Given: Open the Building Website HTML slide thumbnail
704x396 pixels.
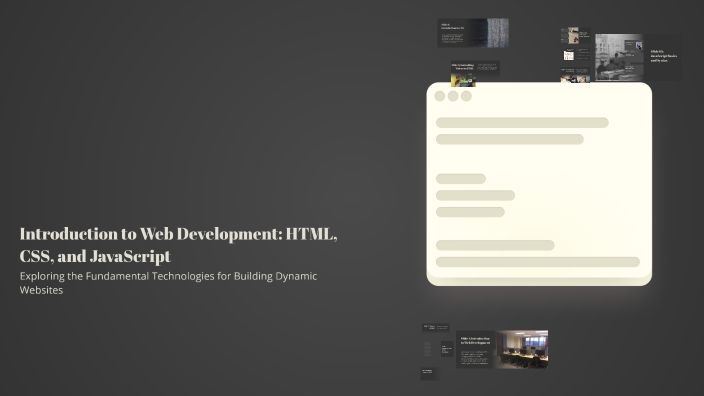Looking at the screenshot, I should 475,74.
